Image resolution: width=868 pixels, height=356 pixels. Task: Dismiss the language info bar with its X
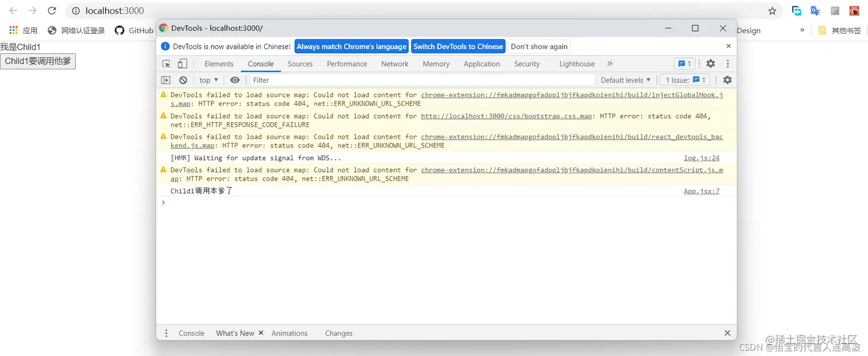[728, 46]
